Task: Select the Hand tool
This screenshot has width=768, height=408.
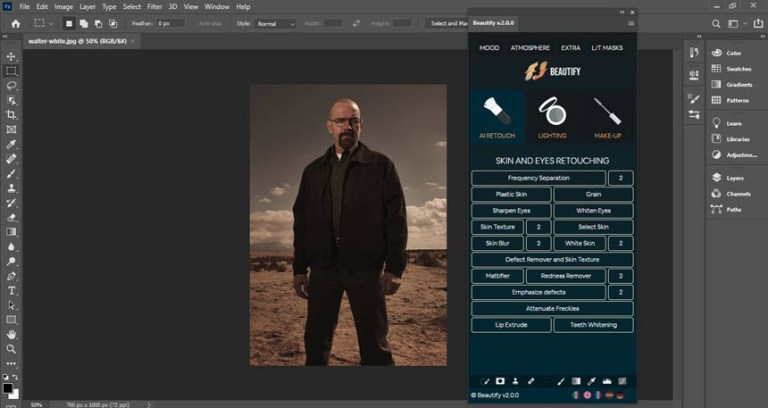Action: pos(11,335)
